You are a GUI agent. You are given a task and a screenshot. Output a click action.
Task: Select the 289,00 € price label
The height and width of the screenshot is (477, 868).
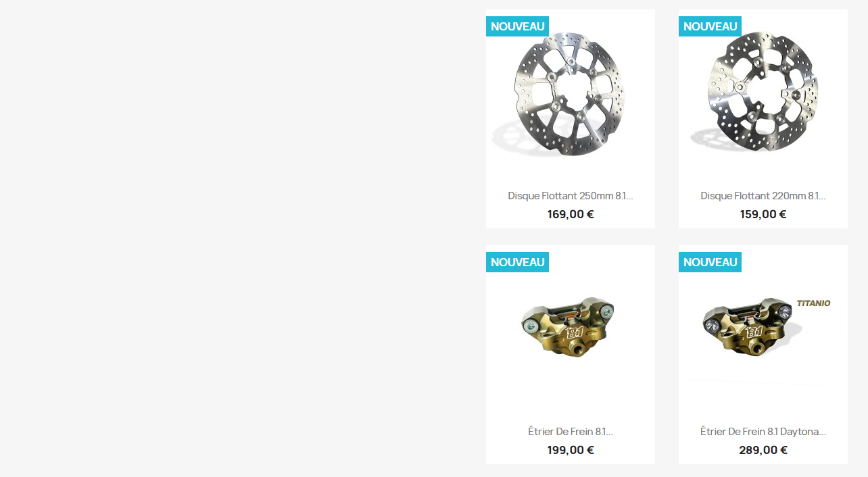point(763,450)
